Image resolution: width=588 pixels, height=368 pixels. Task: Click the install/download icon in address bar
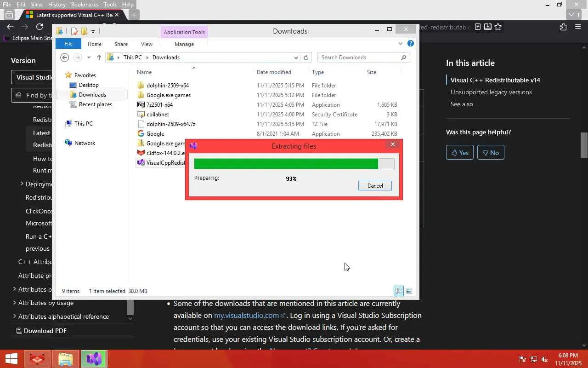tap(488, 27)
